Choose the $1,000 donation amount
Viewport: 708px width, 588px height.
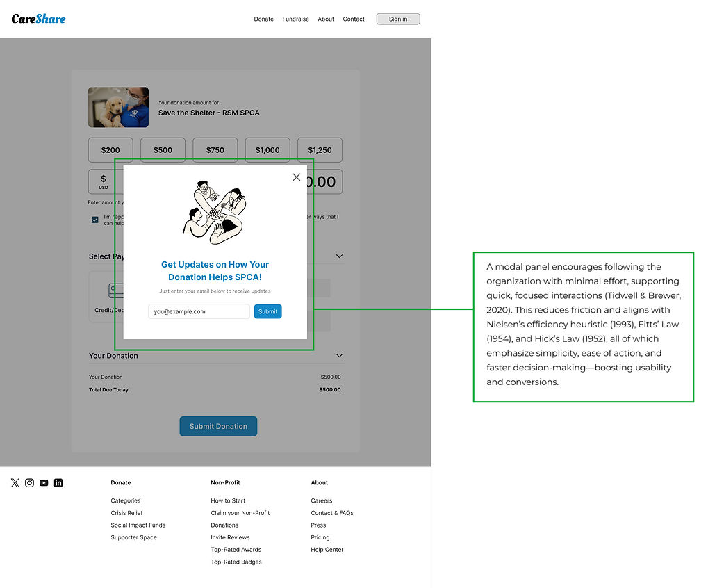[x=267, y=150]
